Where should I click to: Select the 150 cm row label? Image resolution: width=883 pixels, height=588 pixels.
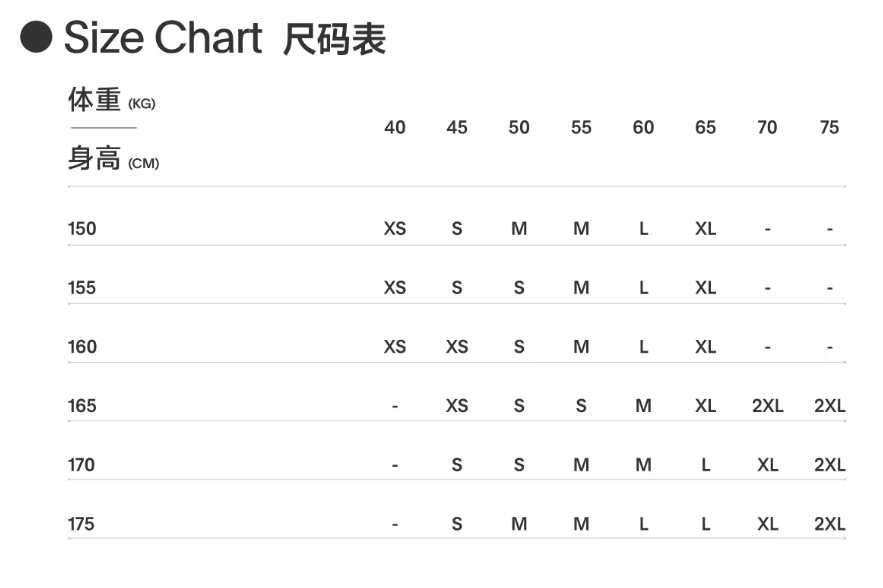[82, 229]
